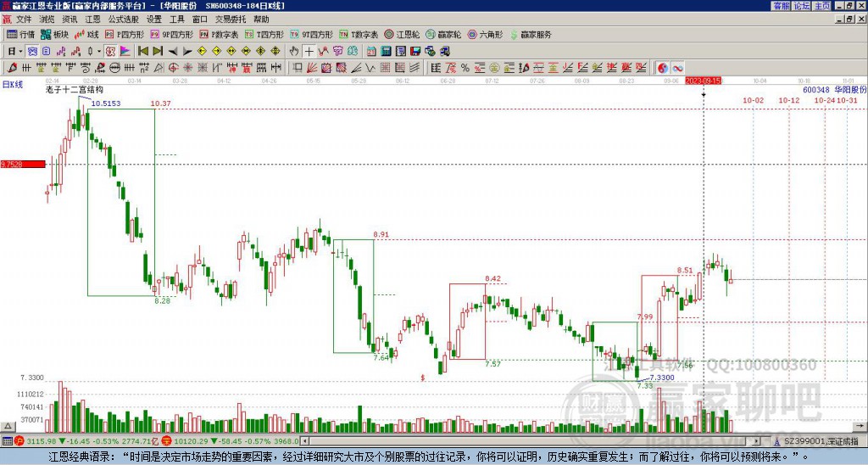The width and height of the screenshot is (868, 465).
Task: Open the calendar icon
Action: point(371,52)
